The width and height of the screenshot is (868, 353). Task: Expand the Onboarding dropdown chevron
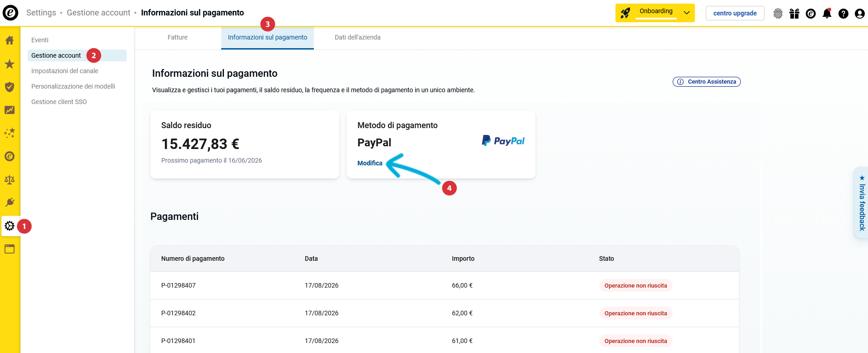click(x=687, y=13)
